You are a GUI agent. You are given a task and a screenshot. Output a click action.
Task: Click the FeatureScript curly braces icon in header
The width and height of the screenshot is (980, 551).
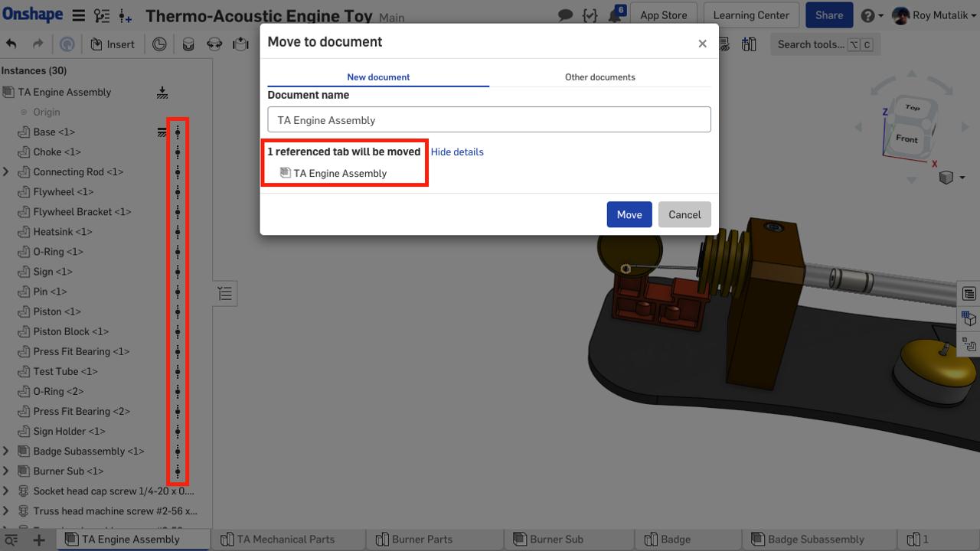(590, 15)
